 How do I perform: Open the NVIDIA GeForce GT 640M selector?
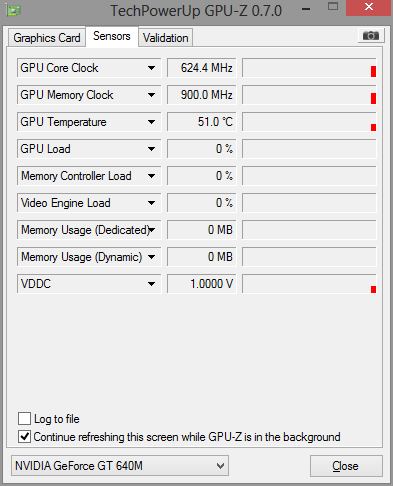pyautogui.click(x=120, y=465)
